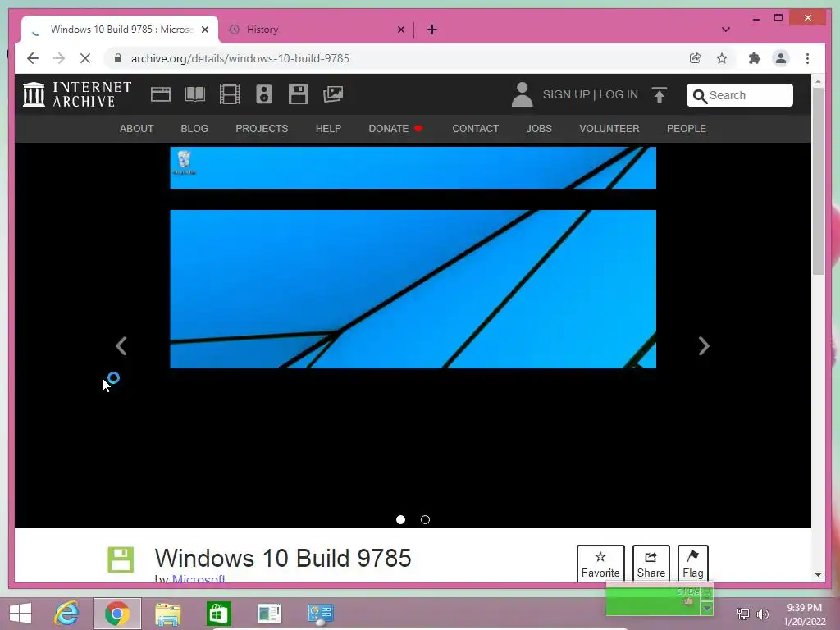Go to previous carousel image
This screenshot has width=840, height=630.
point(121,346)
